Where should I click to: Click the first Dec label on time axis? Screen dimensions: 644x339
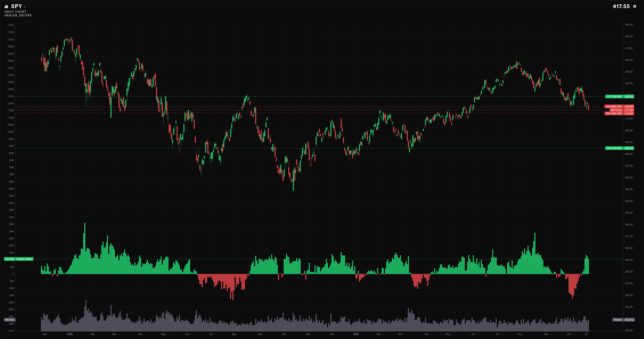(45, 334)
